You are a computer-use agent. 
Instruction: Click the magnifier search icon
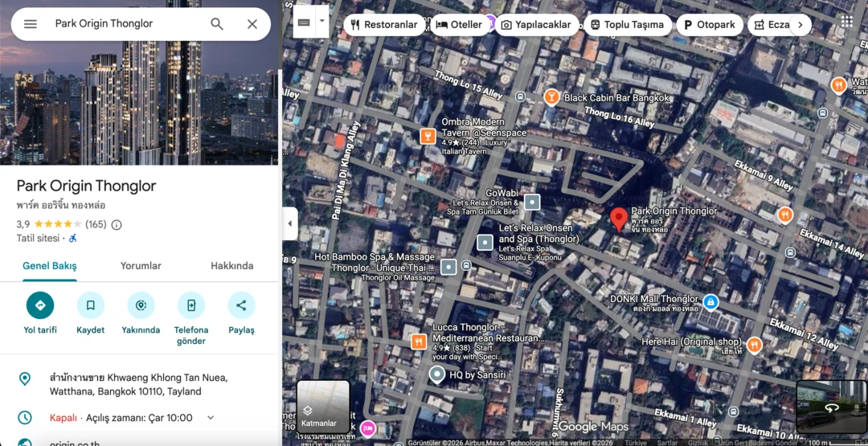click(x=217, y=24)
